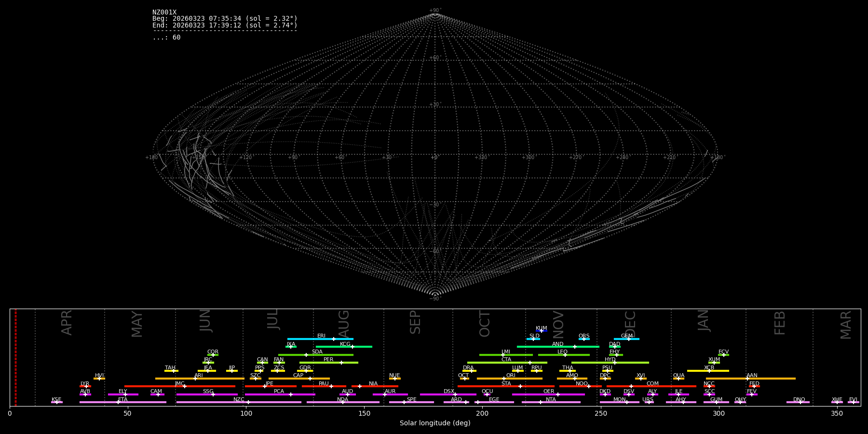Click the KCG shower label
Screen dimensions: 868x434
click(345, 344)
